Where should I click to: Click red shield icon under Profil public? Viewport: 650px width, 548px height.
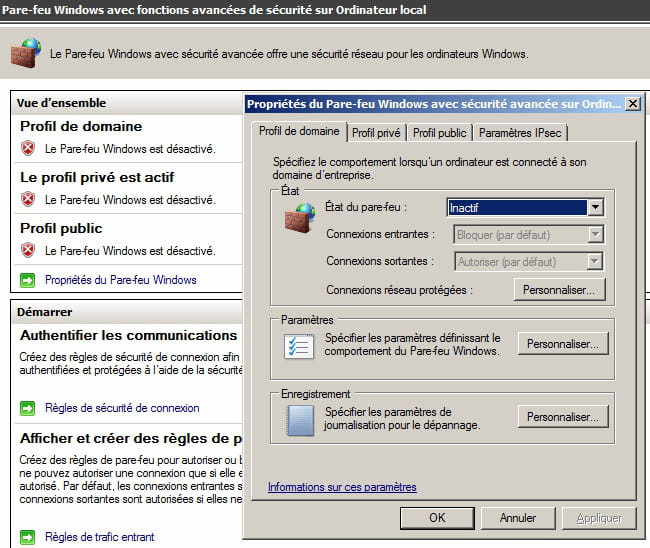(28, 250)
